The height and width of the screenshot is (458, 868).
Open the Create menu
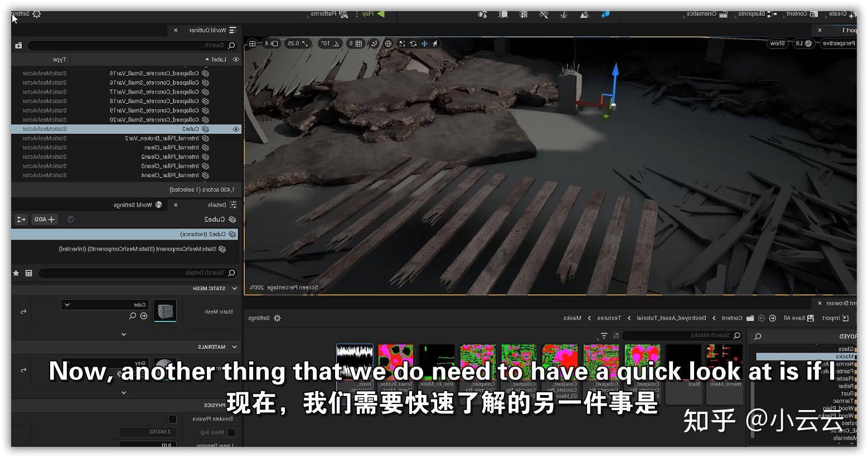tap(842, 14)
